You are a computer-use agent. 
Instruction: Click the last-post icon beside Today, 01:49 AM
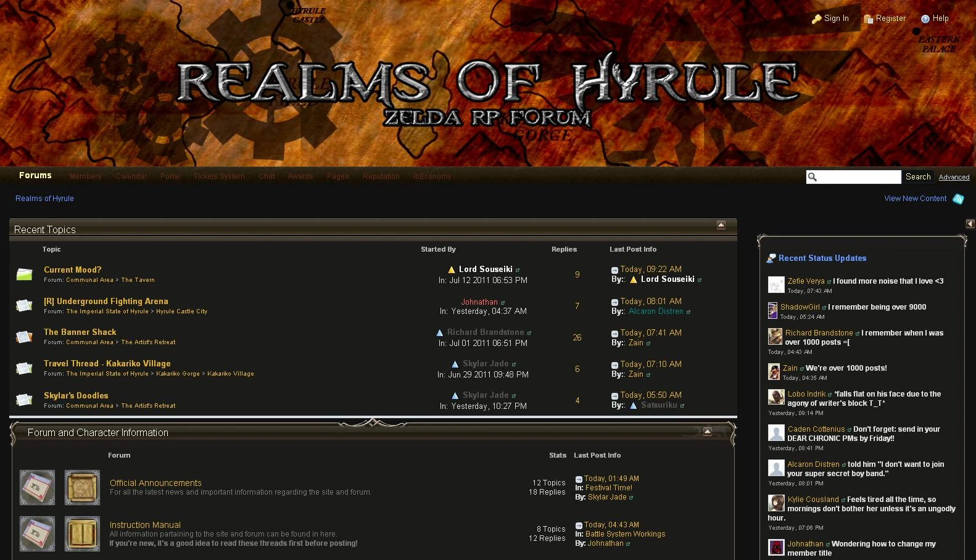tap(579, 479)
